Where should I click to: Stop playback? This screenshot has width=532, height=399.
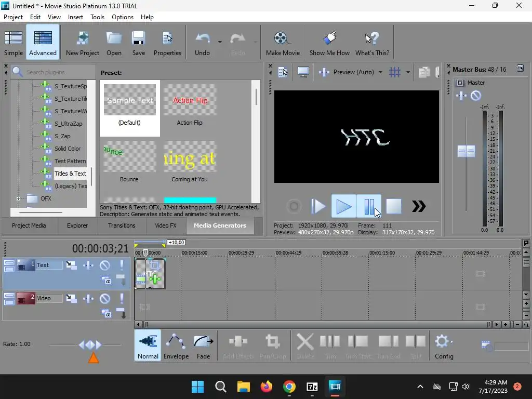point(394,206)
